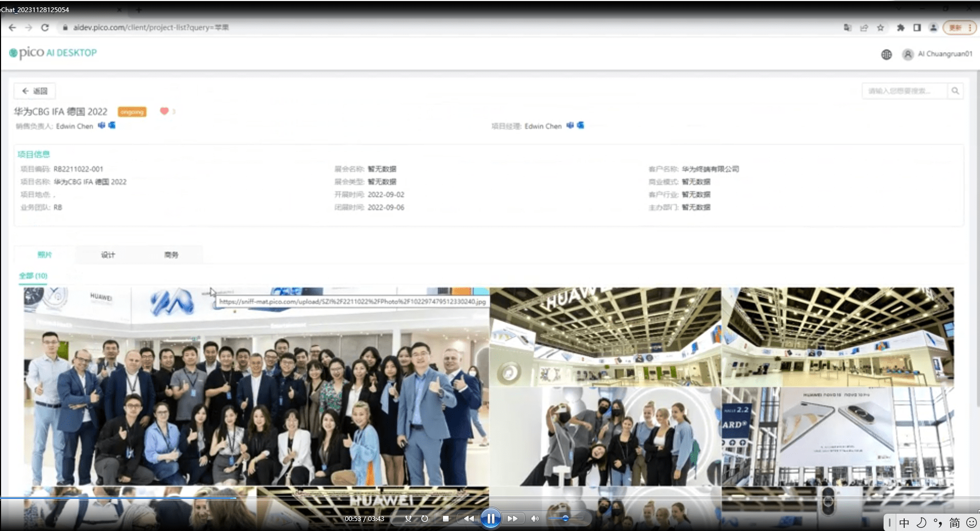Toggle the player shuffle icon
Image resolution: width=980 pixels, height=531 pixels.
coord(408,519)
